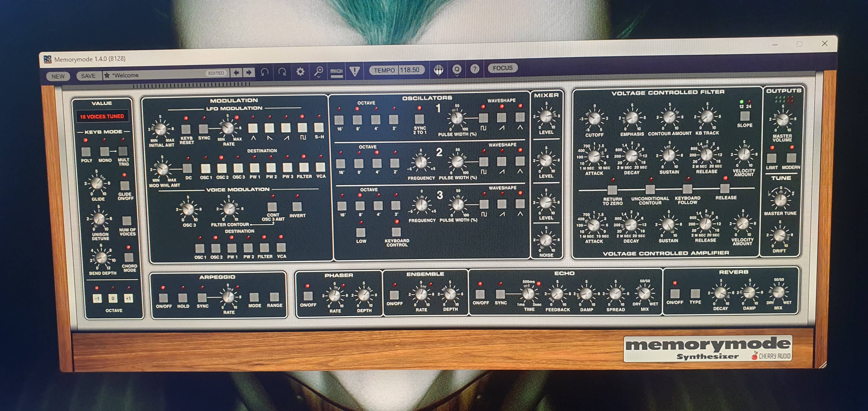Click the redo arrow in toolbar

click(282, 72)
